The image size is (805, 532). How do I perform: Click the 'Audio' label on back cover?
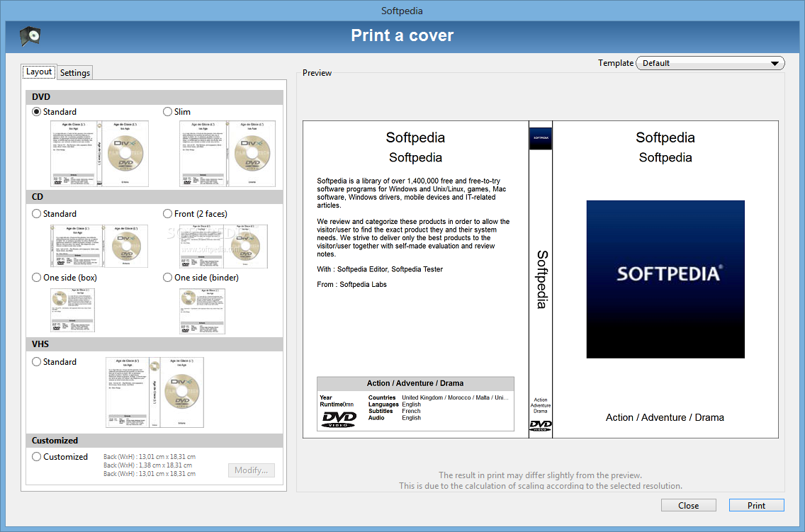coord(376,418)
